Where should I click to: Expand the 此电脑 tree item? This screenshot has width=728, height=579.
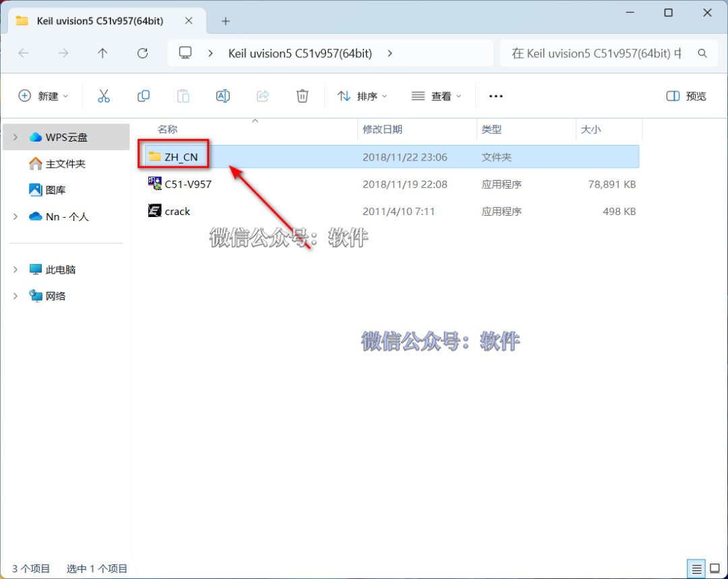[15, 269]
